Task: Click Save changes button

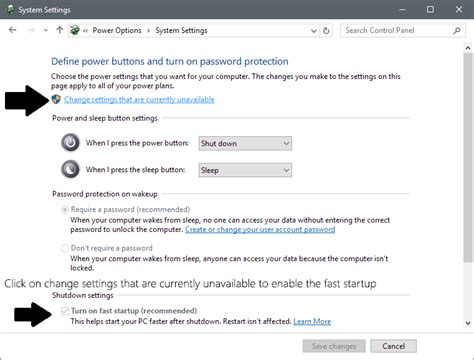Action: point(334,346)
